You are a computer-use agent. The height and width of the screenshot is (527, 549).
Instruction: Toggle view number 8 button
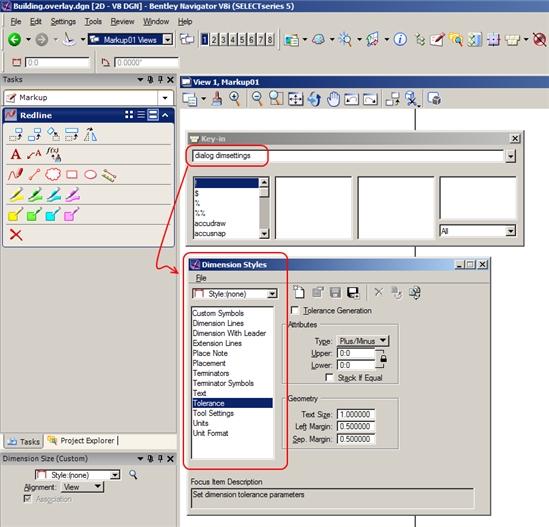(x=270, y=40)
